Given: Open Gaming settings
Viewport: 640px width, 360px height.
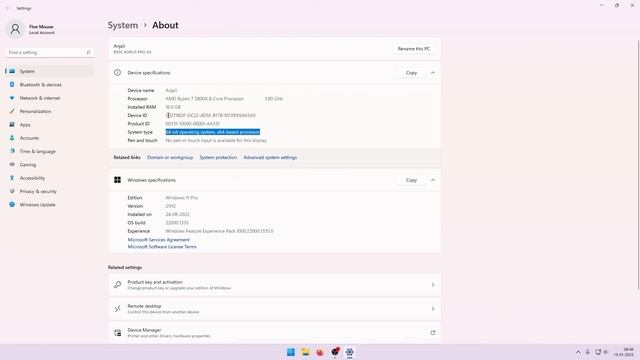Looking at the screenshot, I should click(x=50, y=165).
